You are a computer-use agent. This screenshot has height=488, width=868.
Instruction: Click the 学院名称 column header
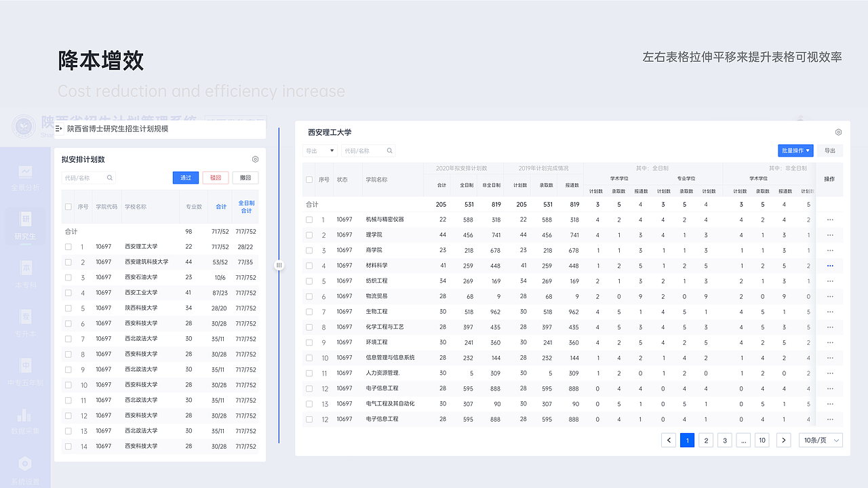(x=376, y=180)
